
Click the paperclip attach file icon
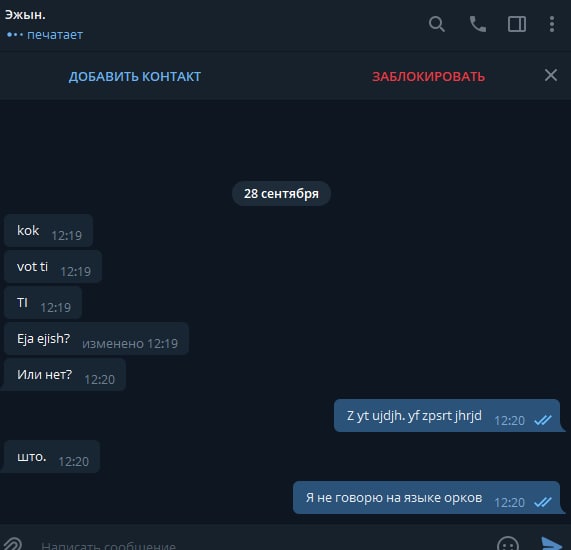coord(12,544)
